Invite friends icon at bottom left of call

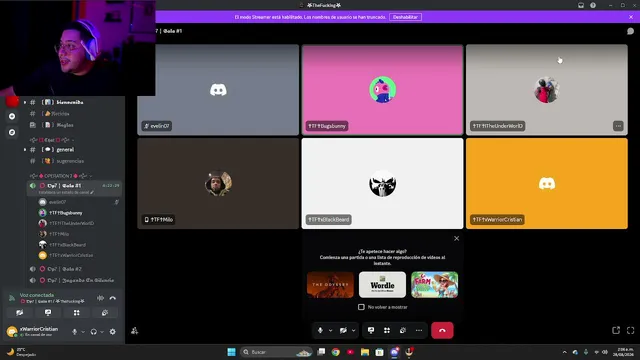click(134, 331)
